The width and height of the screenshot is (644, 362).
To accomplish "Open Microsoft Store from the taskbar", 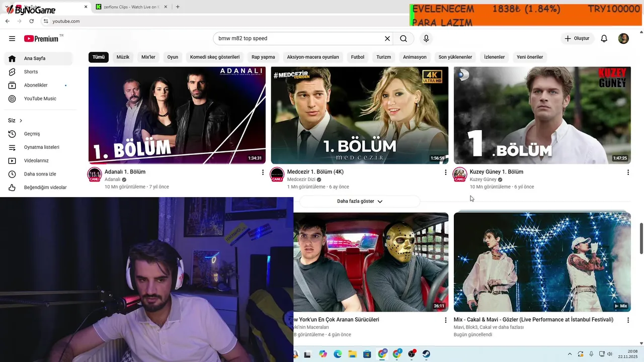I will coord(367,354).
